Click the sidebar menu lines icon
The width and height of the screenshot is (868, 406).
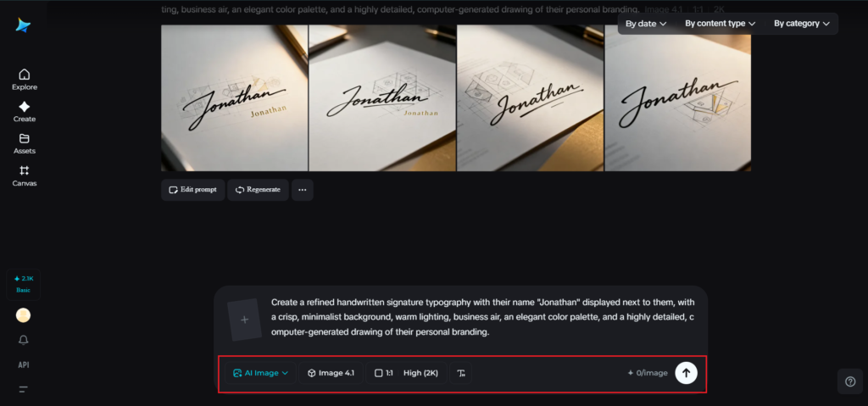[x=24, y=389]
